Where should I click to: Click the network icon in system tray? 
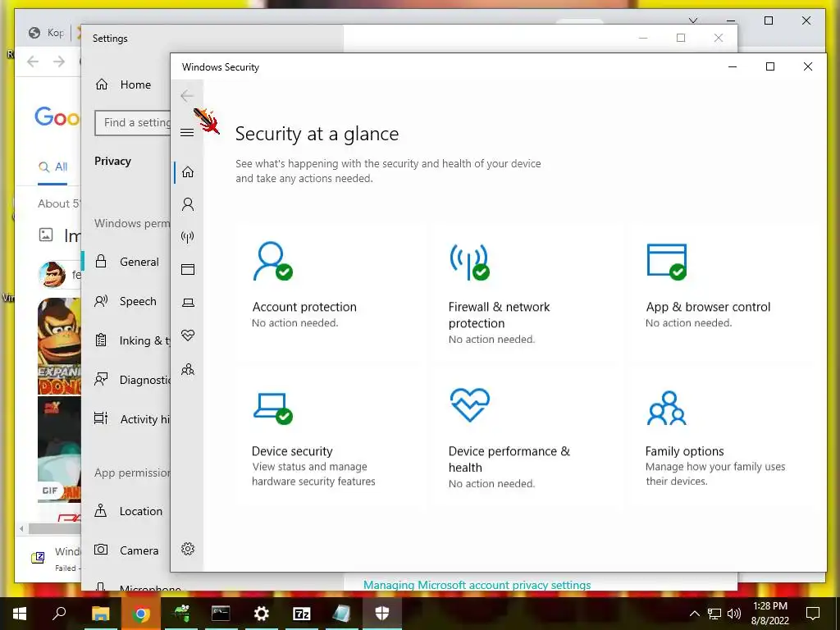[x=714, y=614]
